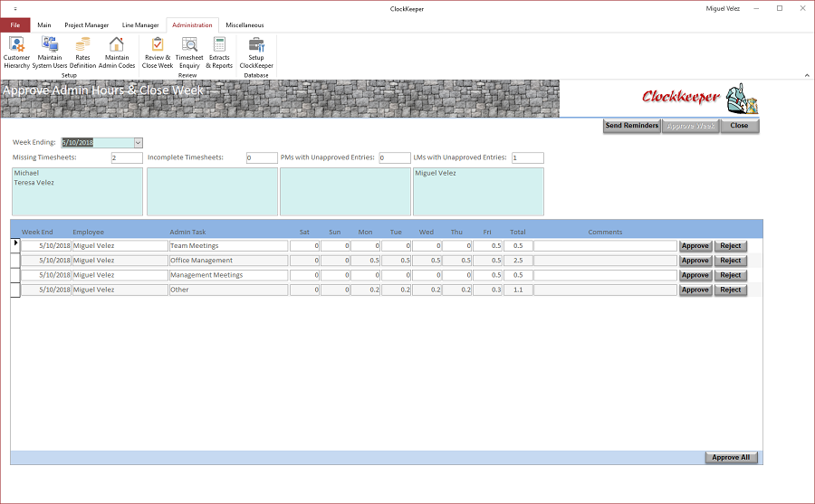Screen dimensions: 815x504
Task: Click the empty Incomplete Timesheets list box
Action: [212, 191]
